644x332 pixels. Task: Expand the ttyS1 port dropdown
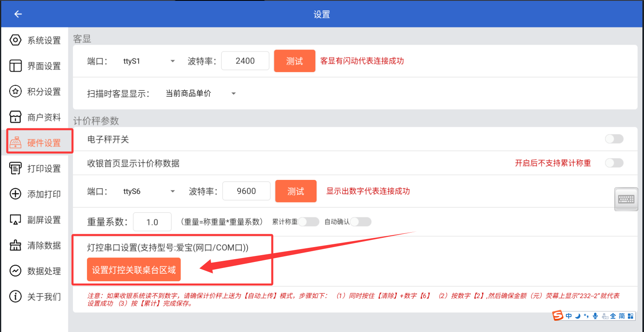coord(173,61)
